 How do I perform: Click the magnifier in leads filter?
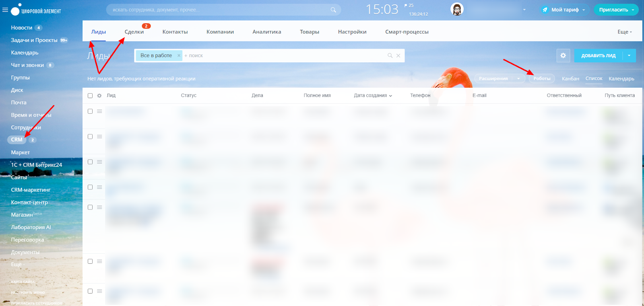[390, 55]
